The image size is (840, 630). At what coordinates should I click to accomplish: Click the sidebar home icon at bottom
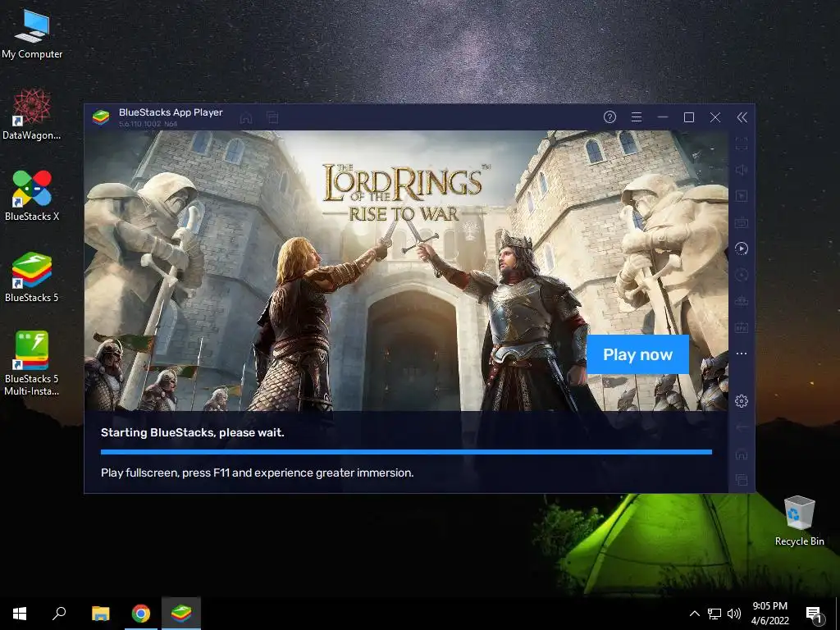pos(742,454)
